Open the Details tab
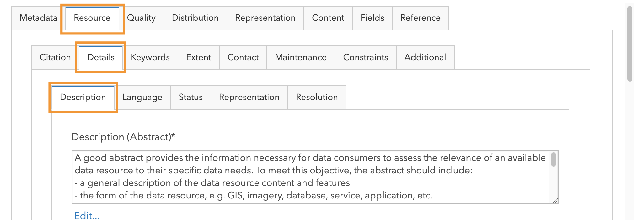 [x=100, y=57]
